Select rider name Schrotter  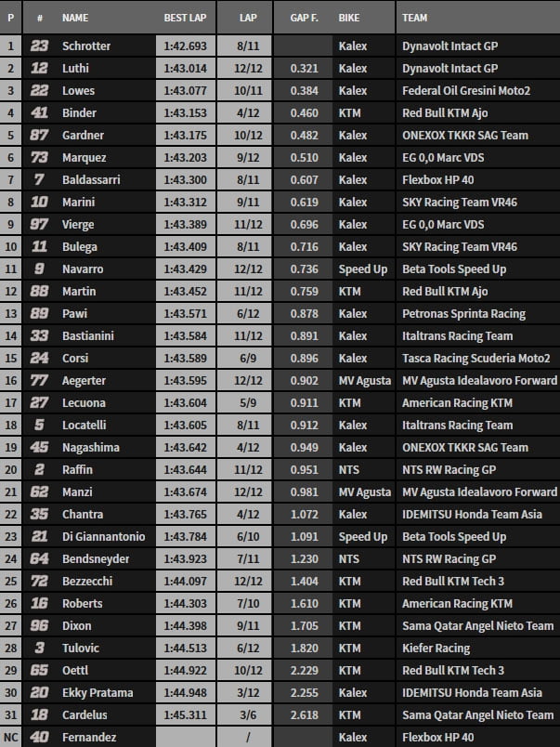pyautogui.click(x=86, y=46)
